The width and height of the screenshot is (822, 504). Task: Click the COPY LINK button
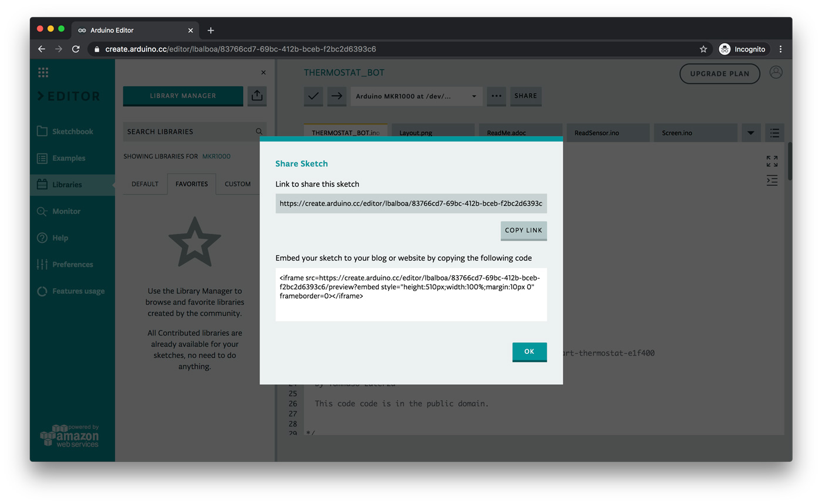coord(524,231)
